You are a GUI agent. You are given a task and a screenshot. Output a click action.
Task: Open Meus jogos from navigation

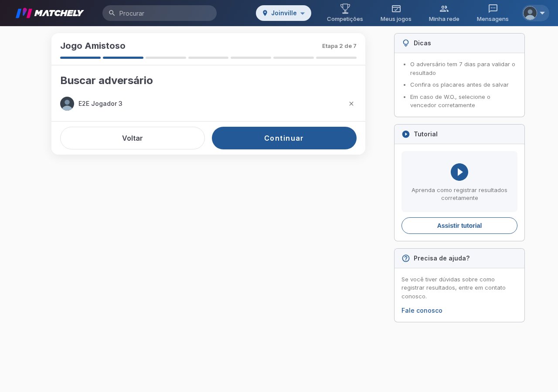coord(396,13)
